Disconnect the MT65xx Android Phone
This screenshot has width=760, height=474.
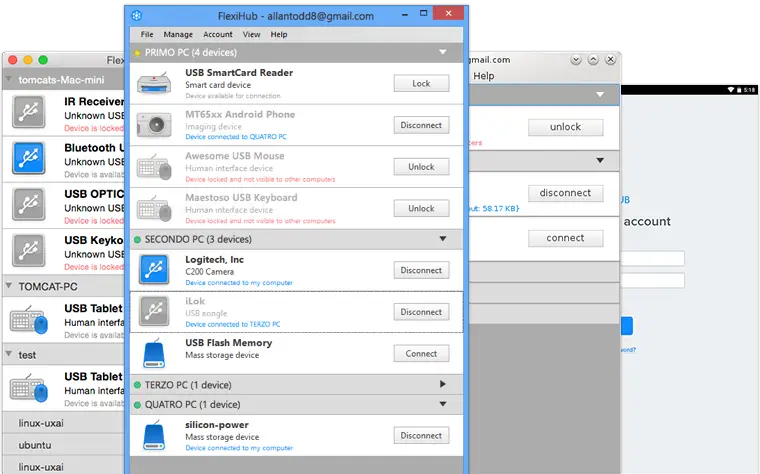coord(421,125)
